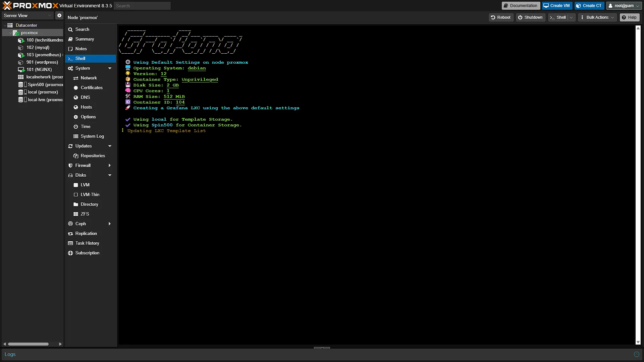Expand the Ceph submenu arrow
644x362 pixels.
tap(110, 224)
